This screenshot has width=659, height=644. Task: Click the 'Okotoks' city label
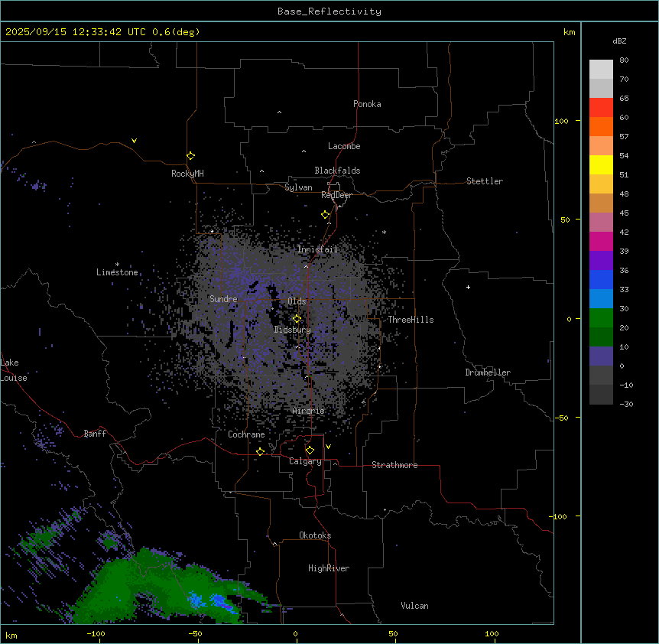[315, 535]
